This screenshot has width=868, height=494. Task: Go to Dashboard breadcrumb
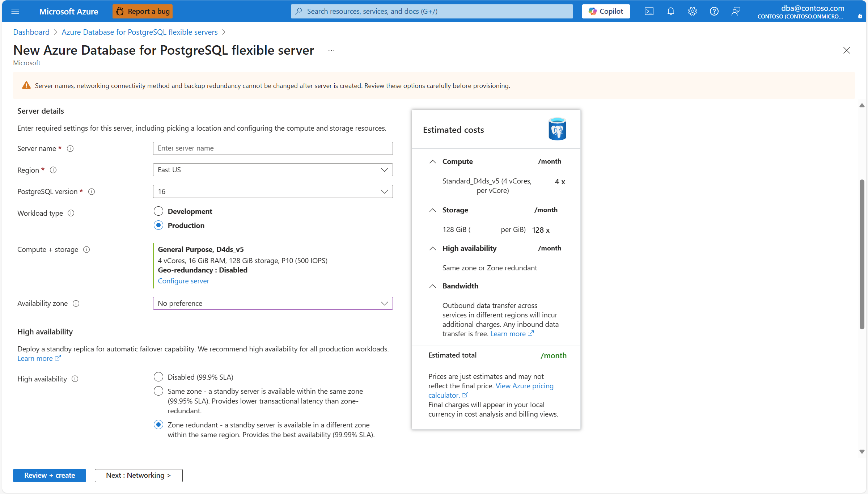(x=31, y=32)
